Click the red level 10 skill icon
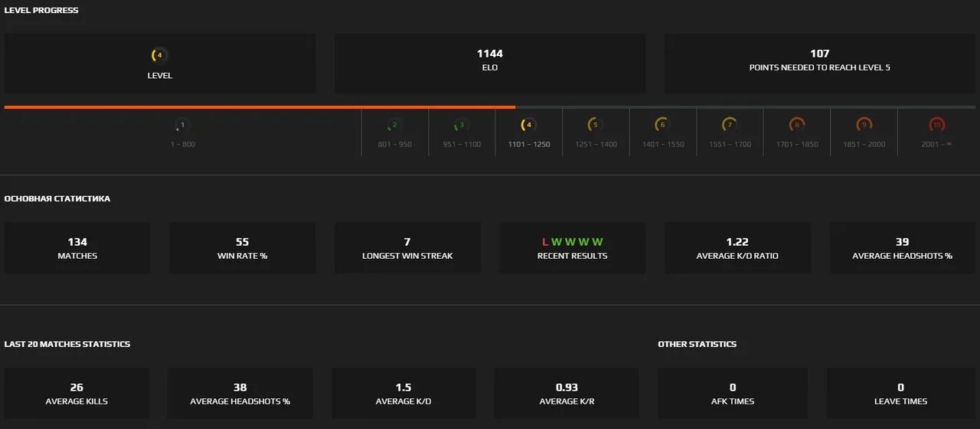Screen dimensions: 980x429 (x=936, y=125)
